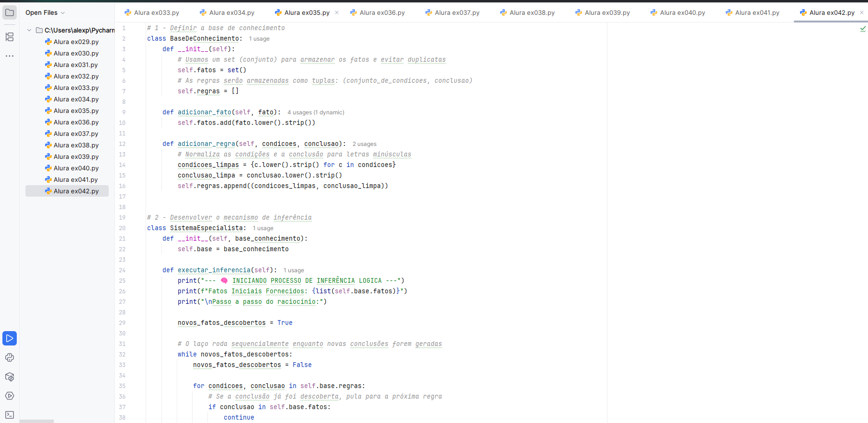Click the '1 usage' hint for executar_inferencia

(294, 270)
